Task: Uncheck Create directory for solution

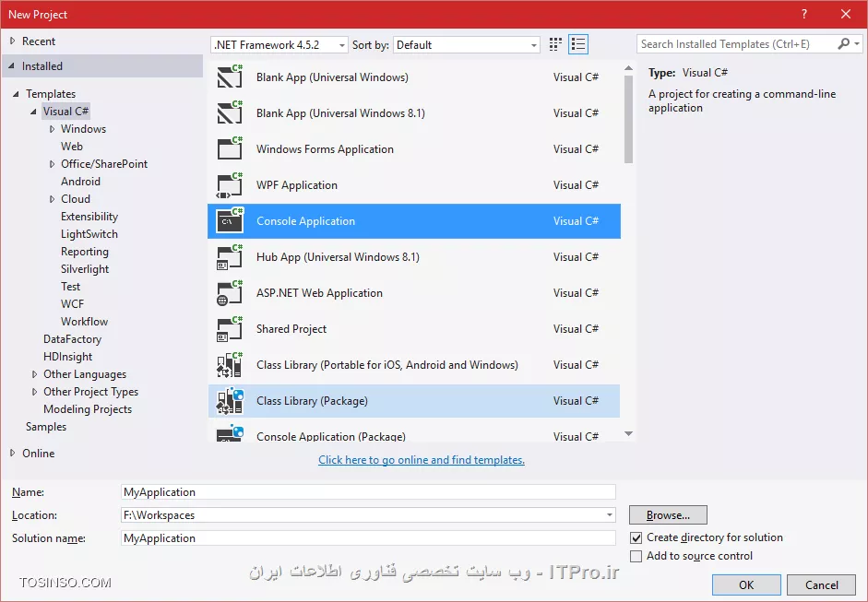Action: pyautogui.click(x=636, y=537)
